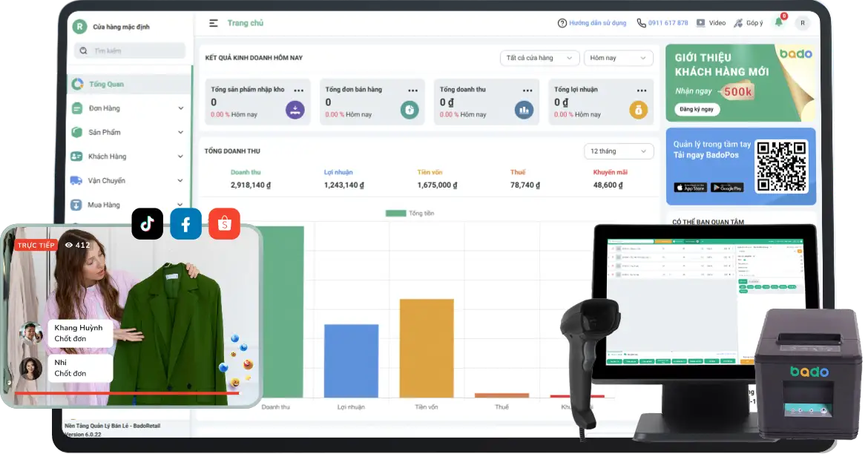Click the 0911 617 878 phone link
This screenshot has height=454, width=868.
click(668, 23)
